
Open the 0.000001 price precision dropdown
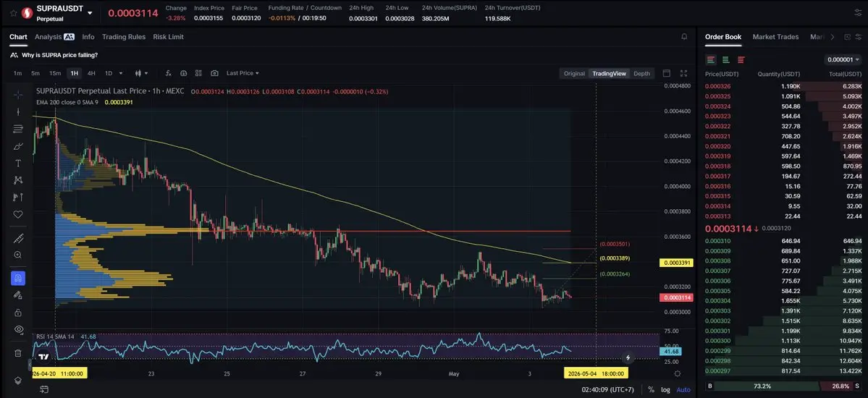(843, 60)
